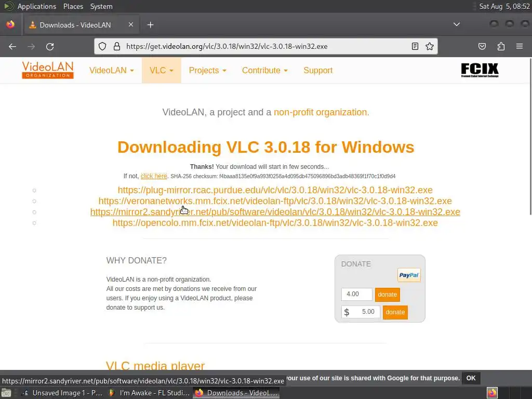Screen dimensions: 532x399
Task: Switch to Downloads - VideoLAN taskbar window
Action: (x=236, y=393)
